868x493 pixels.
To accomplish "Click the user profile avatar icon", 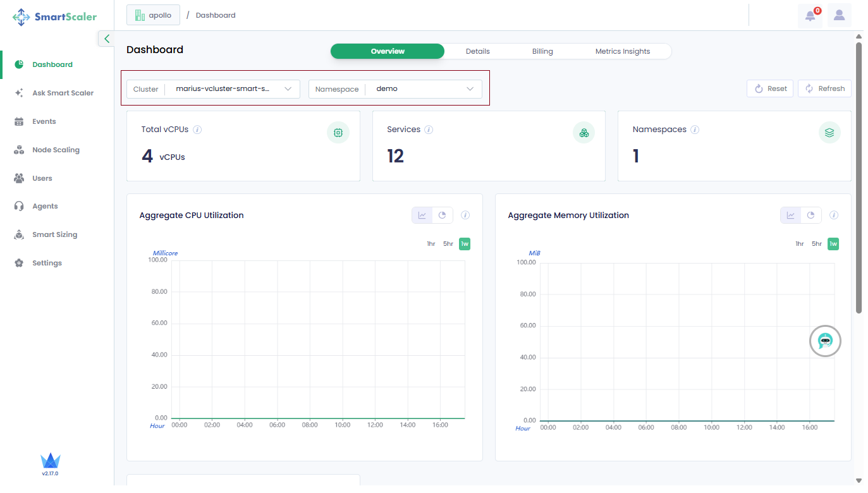I will pyautogui.click(x=839, y=16).
